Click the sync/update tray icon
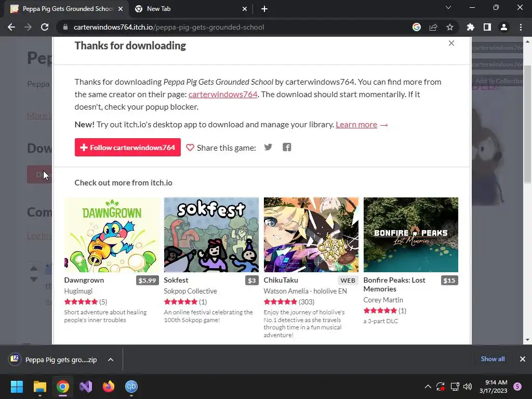 coord(441,387)
